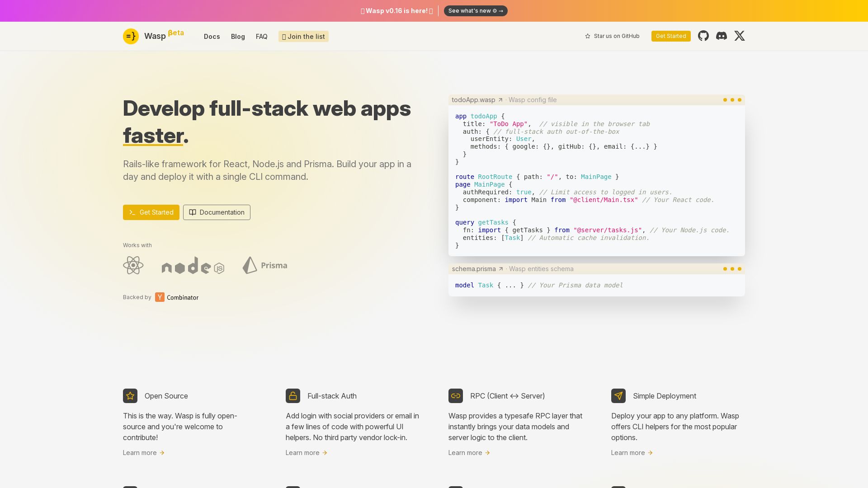Go to the Blog page
The height and width of the screenshot is (488, 868).
pyautogui.click(x=238, y=37)
